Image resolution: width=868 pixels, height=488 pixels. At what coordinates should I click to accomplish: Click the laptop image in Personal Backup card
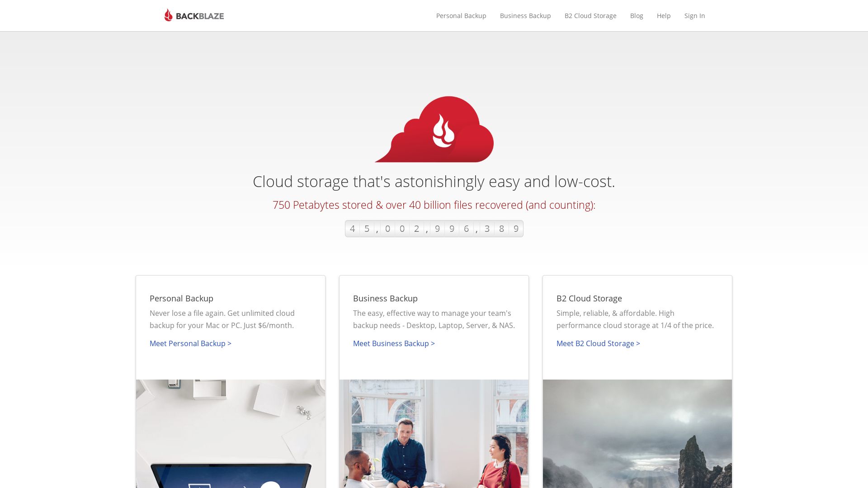pyautogui.click(x=231, y=434)
